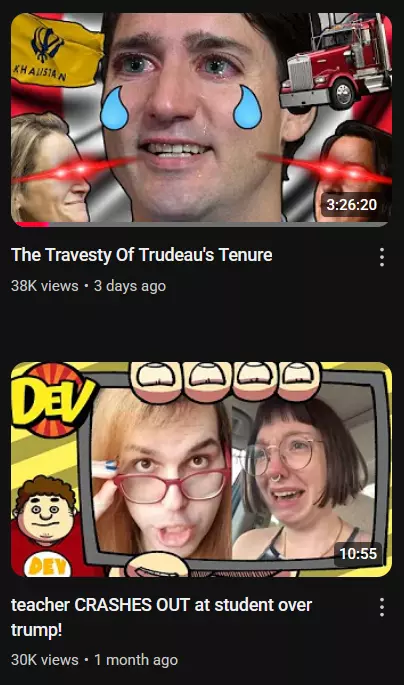Click the person with red glasses thumbnail

click(162, 474)
